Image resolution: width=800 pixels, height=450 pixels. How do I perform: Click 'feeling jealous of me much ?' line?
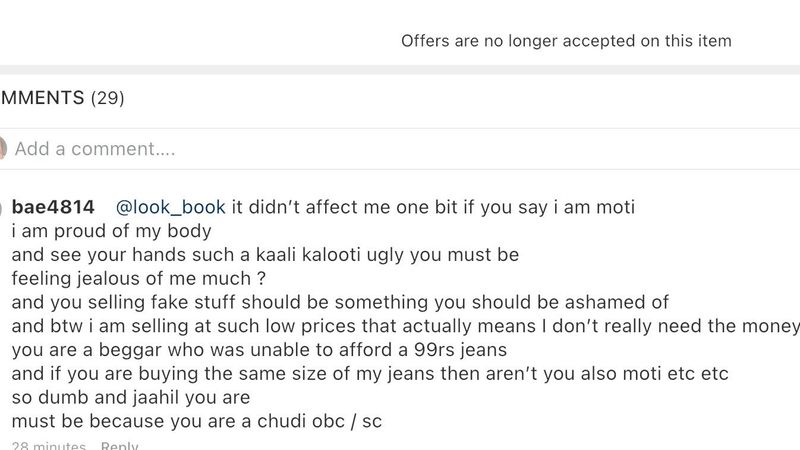pos(139,279)
